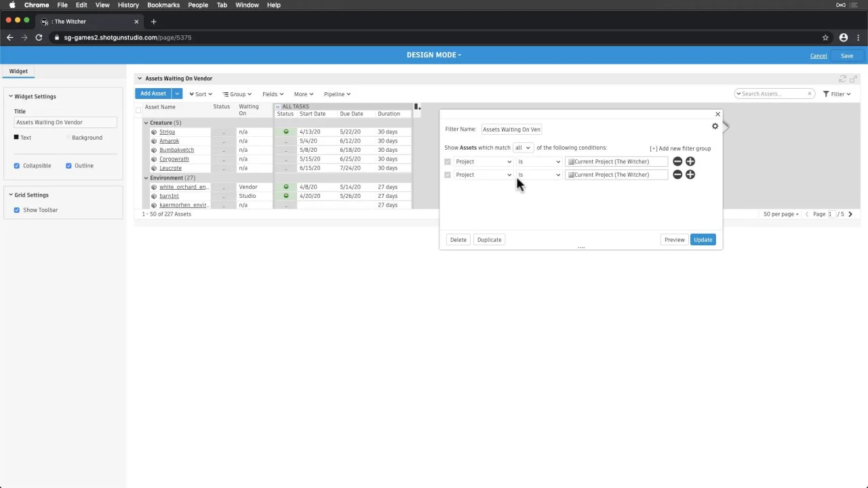Open the 50 per page dropdown
This screenshot has height=488, width=868.
(781, 214)
